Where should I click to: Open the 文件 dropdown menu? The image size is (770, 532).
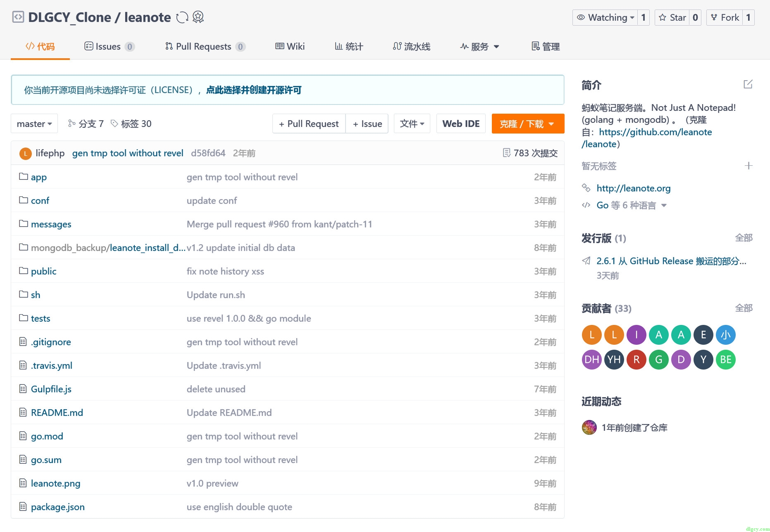[x=412, y=124]
